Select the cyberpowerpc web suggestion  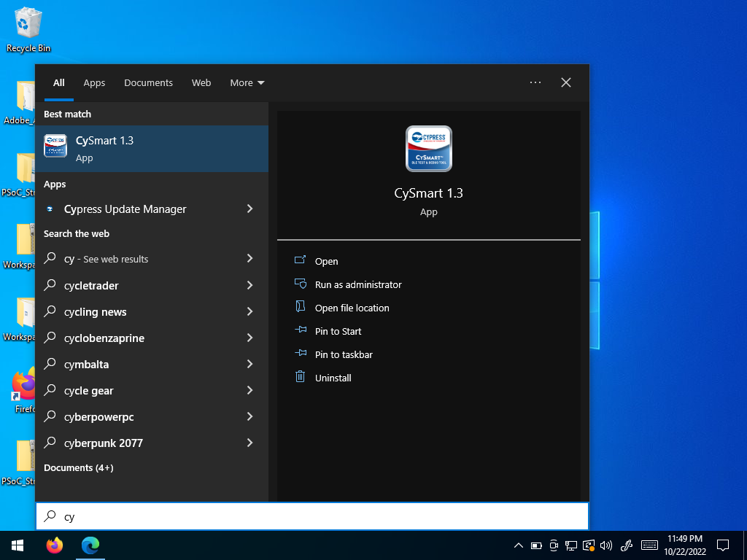[x=98, y=417]
